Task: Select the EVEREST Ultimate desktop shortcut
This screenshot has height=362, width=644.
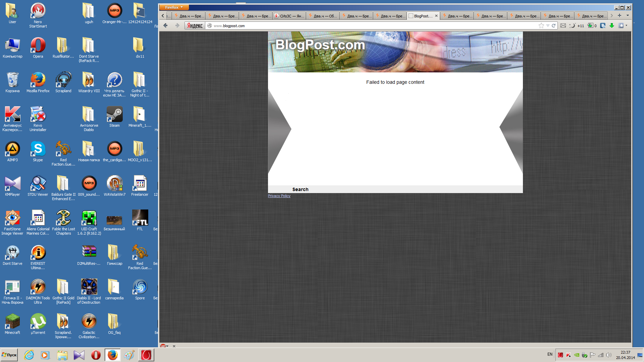Action: coord(38,257)
